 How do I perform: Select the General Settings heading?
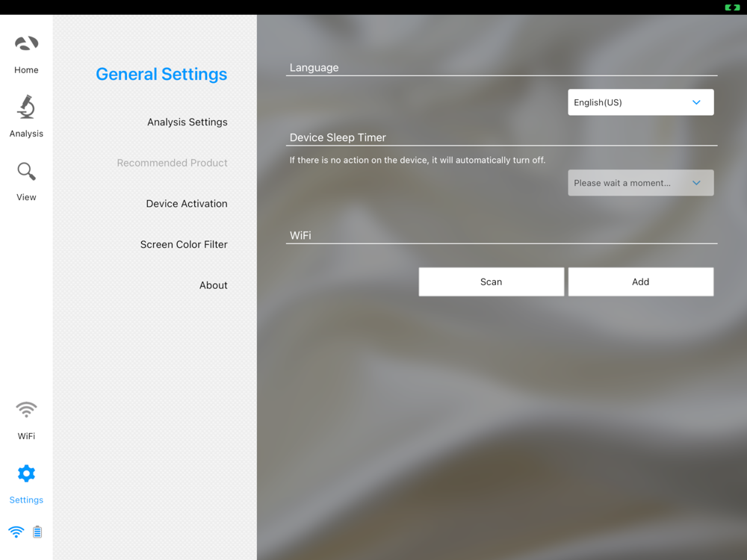[x=161, y=74]
